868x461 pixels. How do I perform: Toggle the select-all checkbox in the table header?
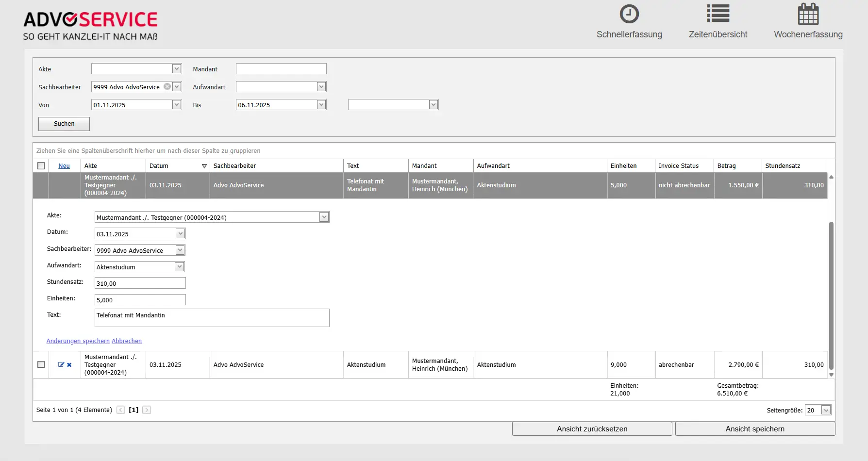[41, 165]
